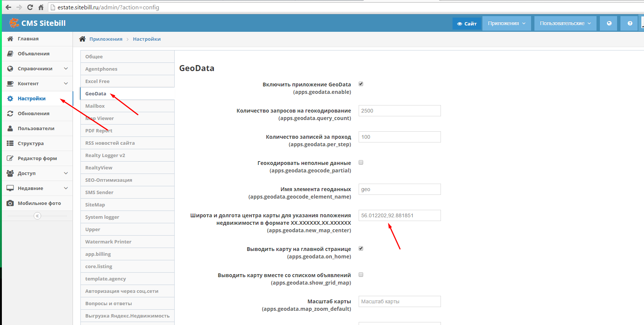Click the per step field showing 100
Screen dimensions: 644x325
tap(399, 137)
